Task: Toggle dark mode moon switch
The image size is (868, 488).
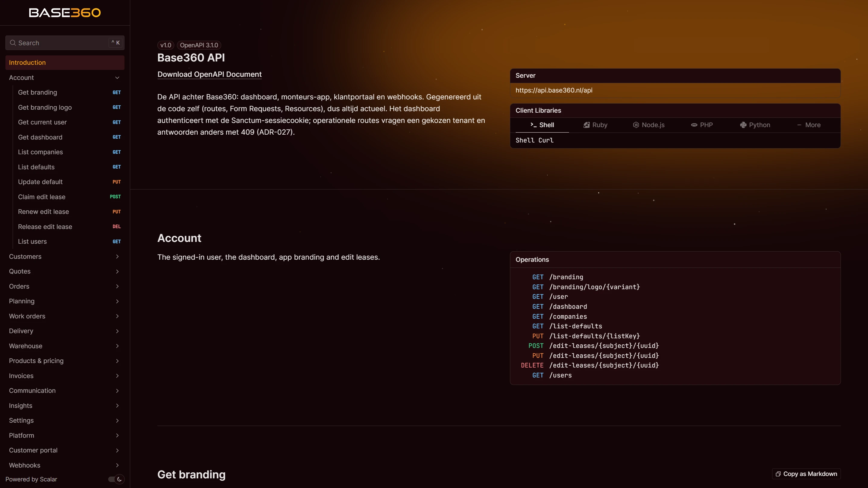Action: (x=116, y=479)
